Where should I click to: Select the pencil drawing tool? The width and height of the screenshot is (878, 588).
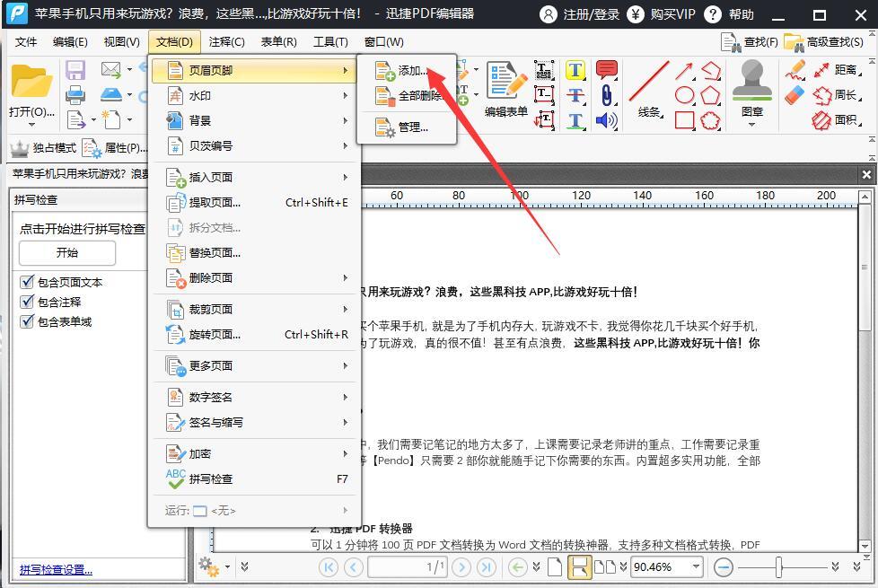tap(795, 70)
